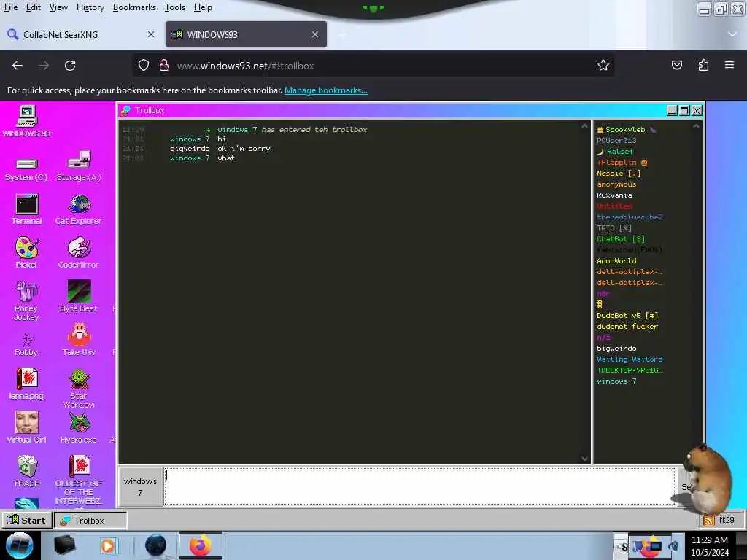Go back to the previous page
The image size is (747, 560).
[x=18, y=66]
